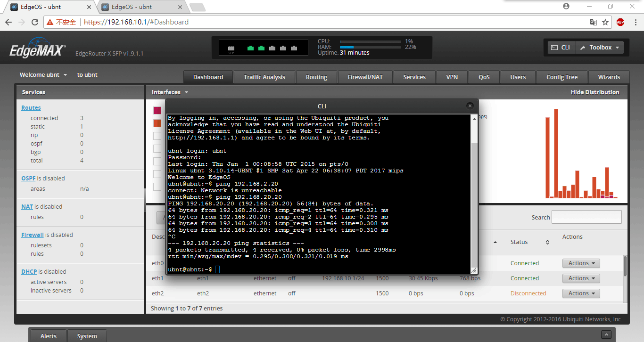Open the VPN tab
644x342 pixels.
point(452,77)
